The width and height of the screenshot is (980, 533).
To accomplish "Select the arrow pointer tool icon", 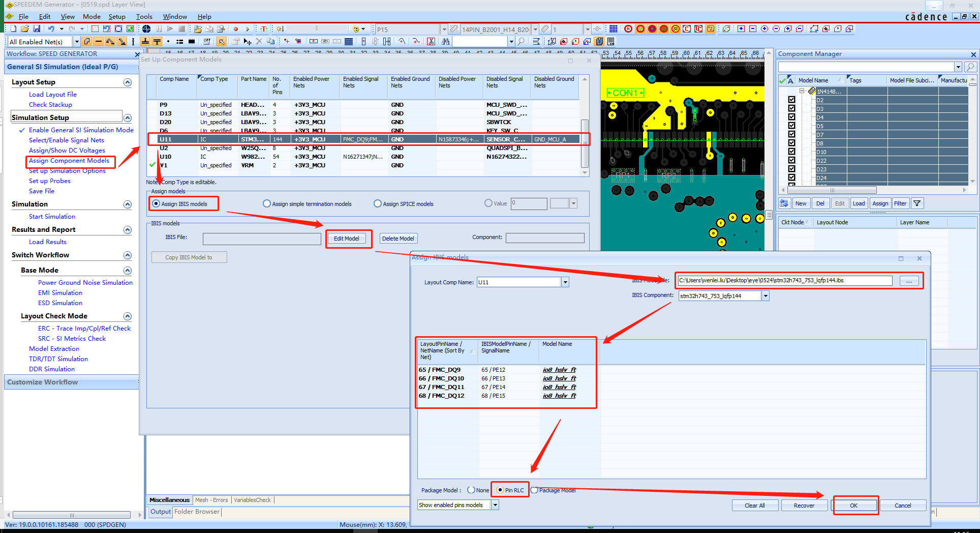I will pos(221,41).
